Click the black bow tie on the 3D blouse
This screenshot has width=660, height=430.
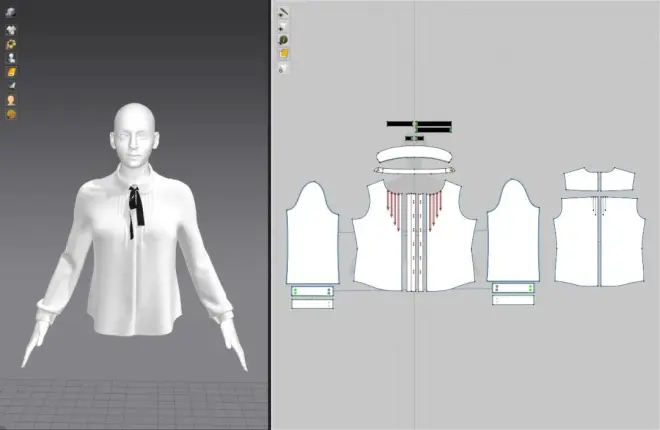136,206
